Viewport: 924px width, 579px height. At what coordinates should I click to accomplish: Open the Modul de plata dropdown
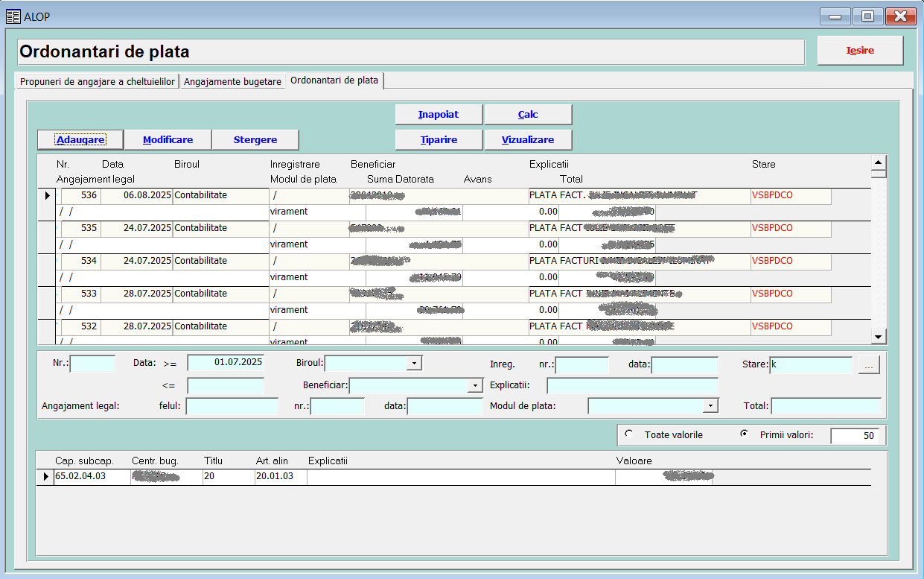tap(711, 406)
